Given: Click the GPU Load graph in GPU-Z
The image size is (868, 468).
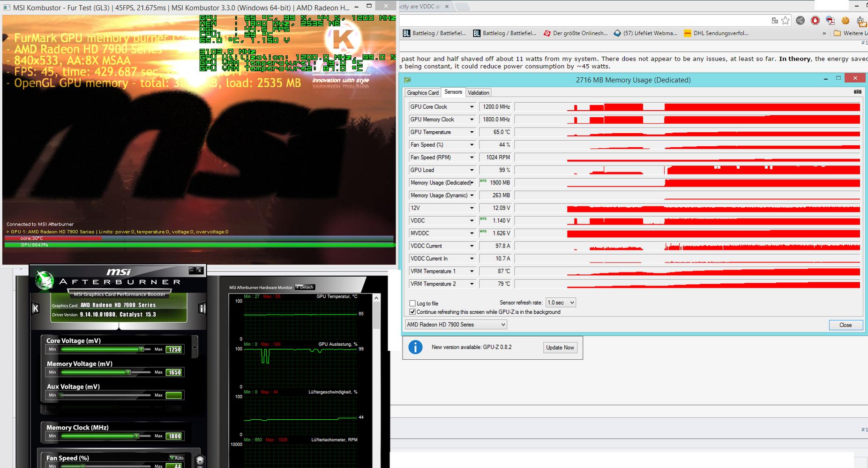Looking at the screenshot, I should click(688, 170).
